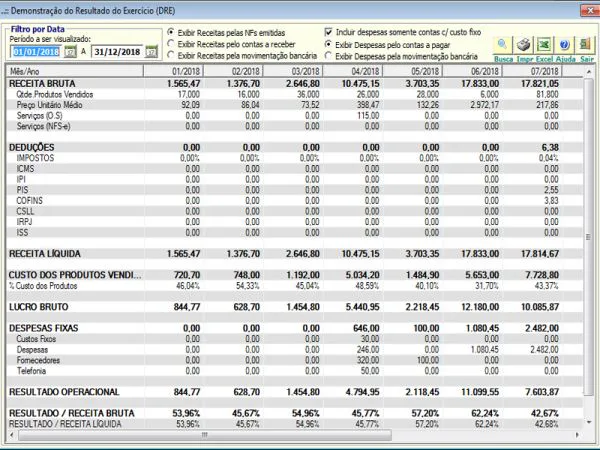Click the Impr printer icon
The image size is (600, 450).
[x=523, y=46]
